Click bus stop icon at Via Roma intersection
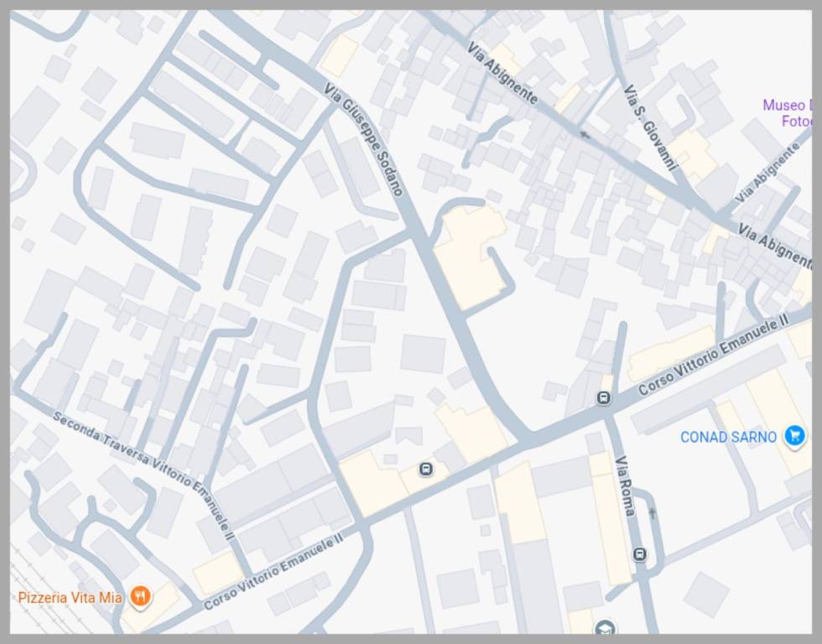The width and height of the screenshot is (822, 644). (604, 398)
